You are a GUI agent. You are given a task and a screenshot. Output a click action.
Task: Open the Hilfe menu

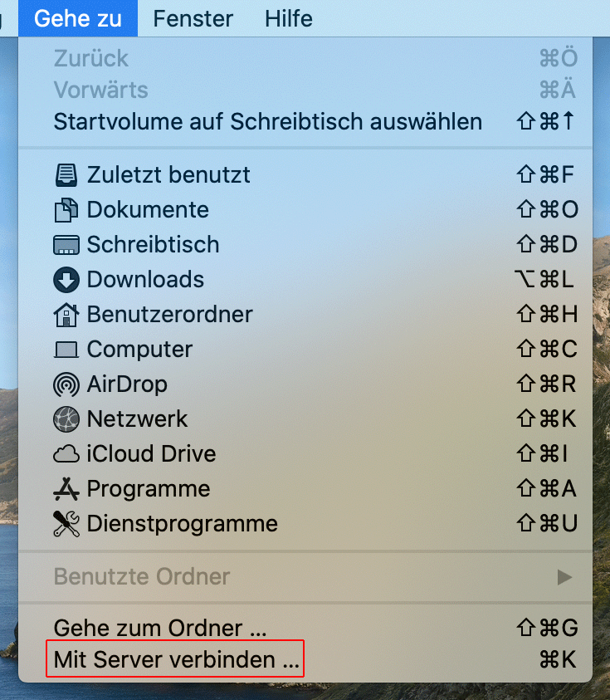tap(288, 19)
